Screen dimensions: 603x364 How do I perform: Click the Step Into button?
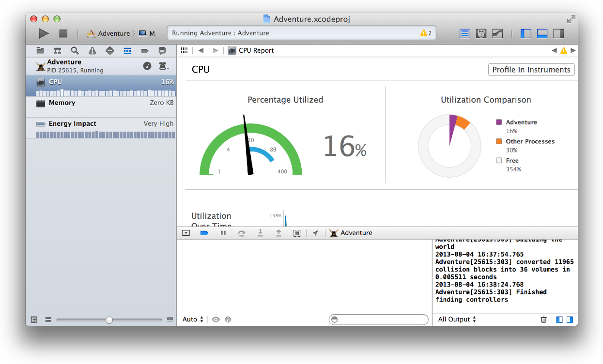[260, 233]
